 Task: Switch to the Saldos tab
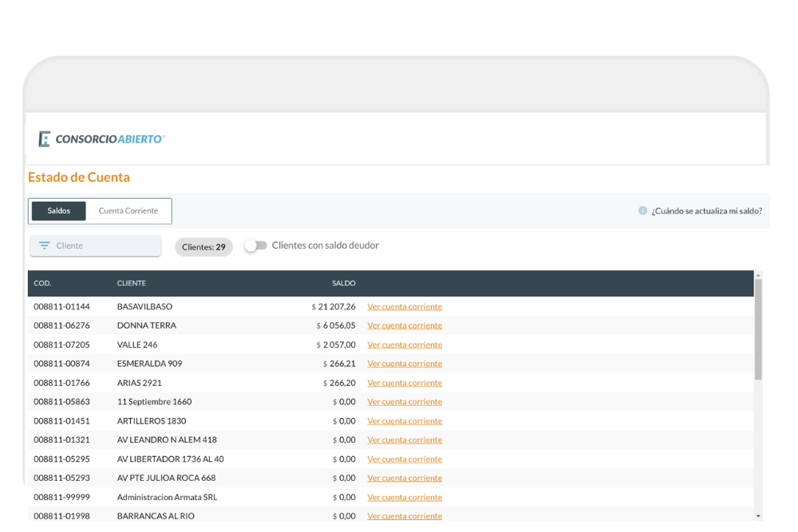[58, 211]
